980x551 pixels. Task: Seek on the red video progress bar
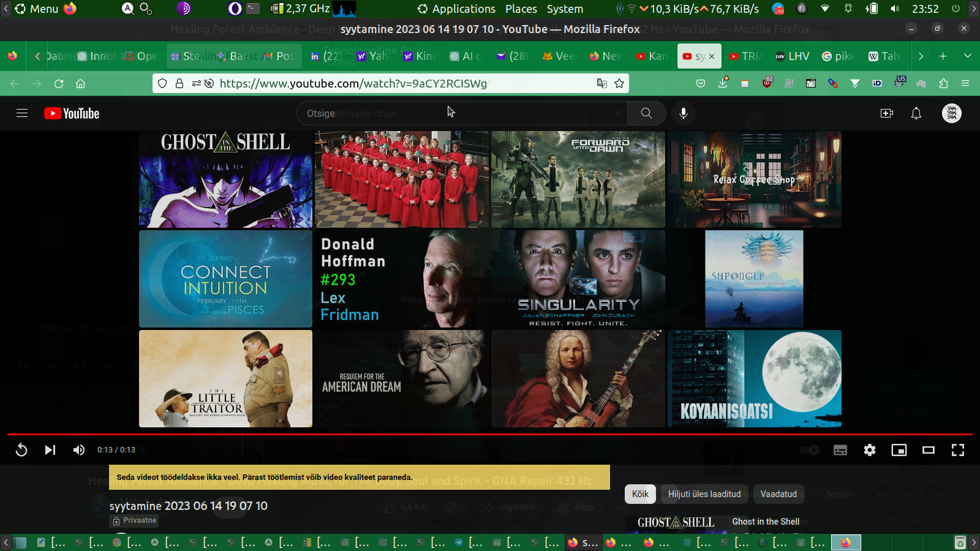coord(490,434)
